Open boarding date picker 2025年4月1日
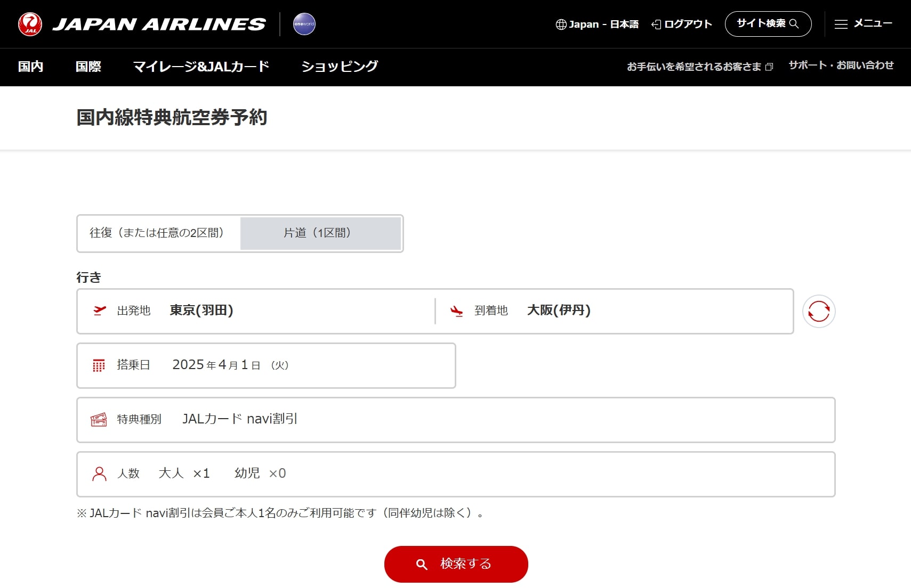The image size is (911, 588). coord(266,366)
